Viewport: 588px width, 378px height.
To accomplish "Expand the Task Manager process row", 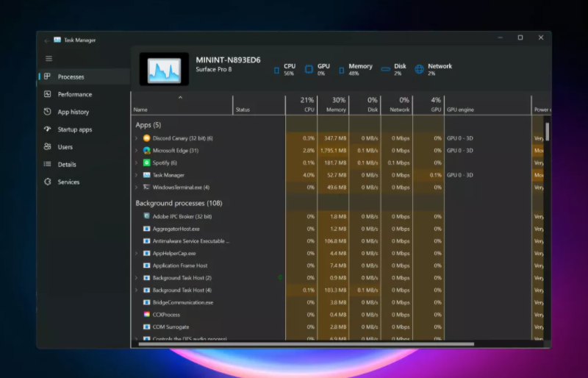I will (x=137, y=175).
